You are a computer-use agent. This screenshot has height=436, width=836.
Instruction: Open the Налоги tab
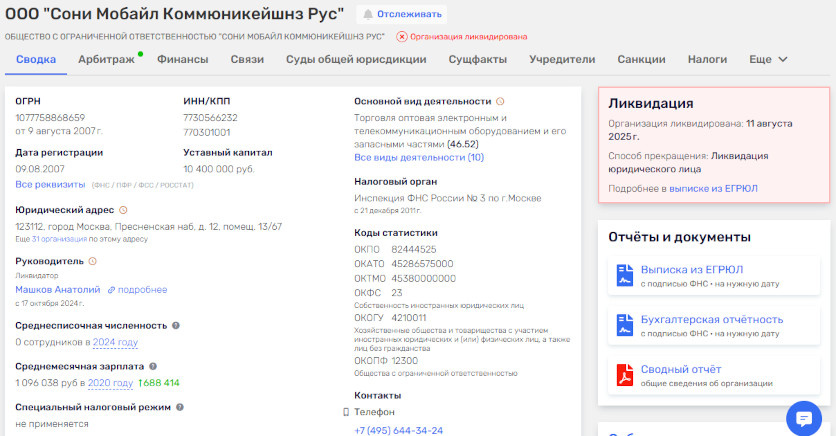click(x=707, y=59)
